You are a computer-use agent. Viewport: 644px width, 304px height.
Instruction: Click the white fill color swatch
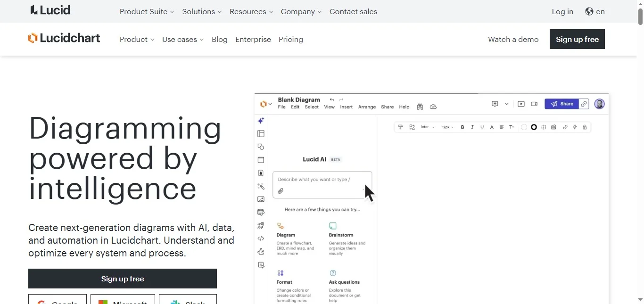(x=524, y=127)
